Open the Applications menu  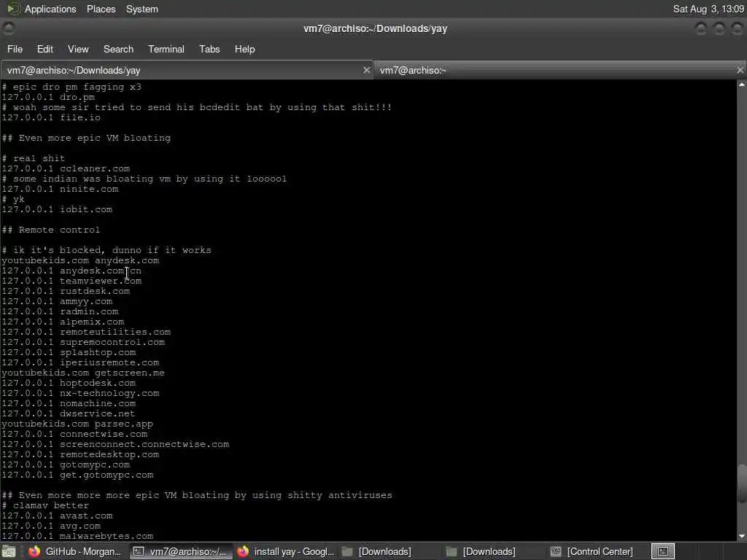click(x=50, y=9)
